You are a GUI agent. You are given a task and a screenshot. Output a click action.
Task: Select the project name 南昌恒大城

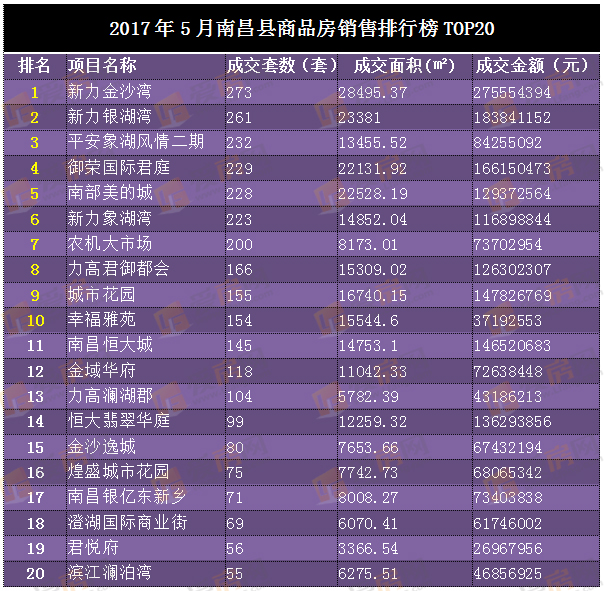(110, 345)
